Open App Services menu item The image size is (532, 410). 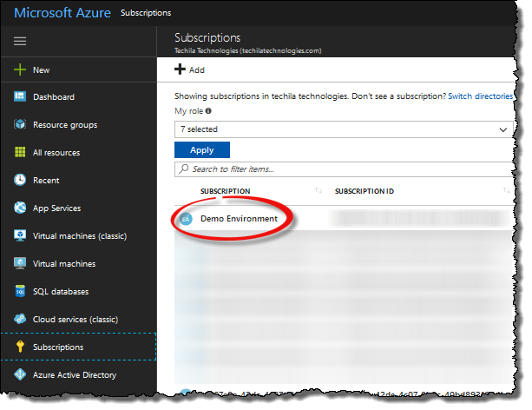(x=78, y=208)
